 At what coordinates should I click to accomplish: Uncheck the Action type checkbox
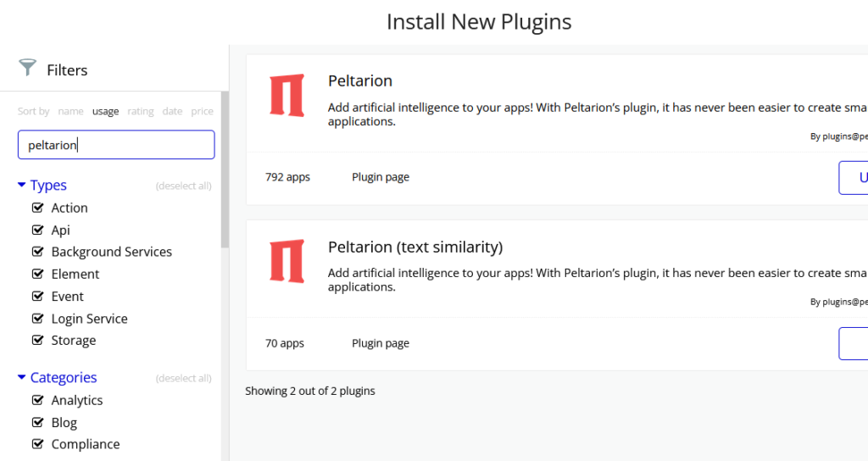[37, 208]
